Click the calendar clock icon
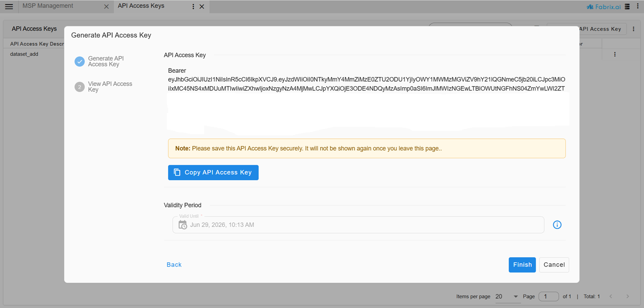 coord(183,225)
